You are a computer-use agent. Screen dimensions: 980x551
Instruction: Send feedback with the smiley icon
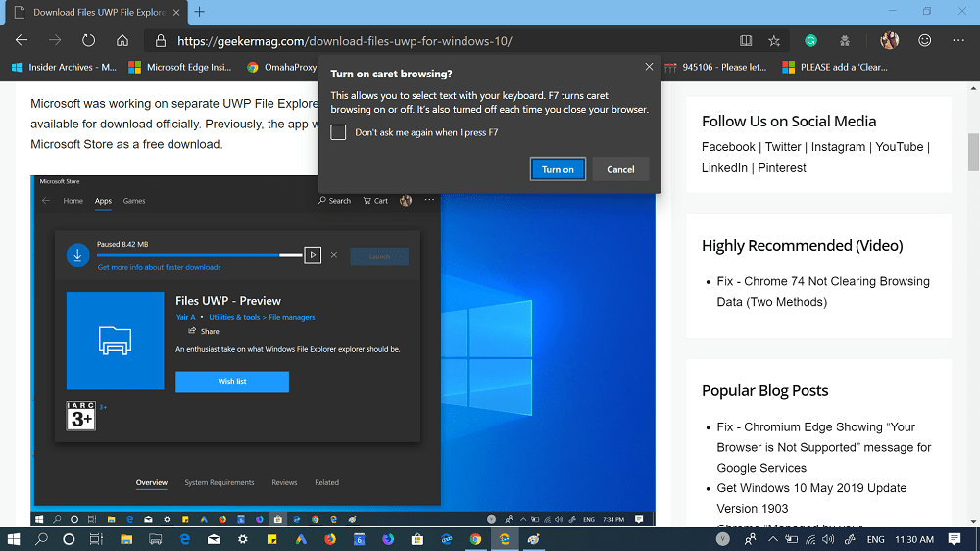point(924,40)
